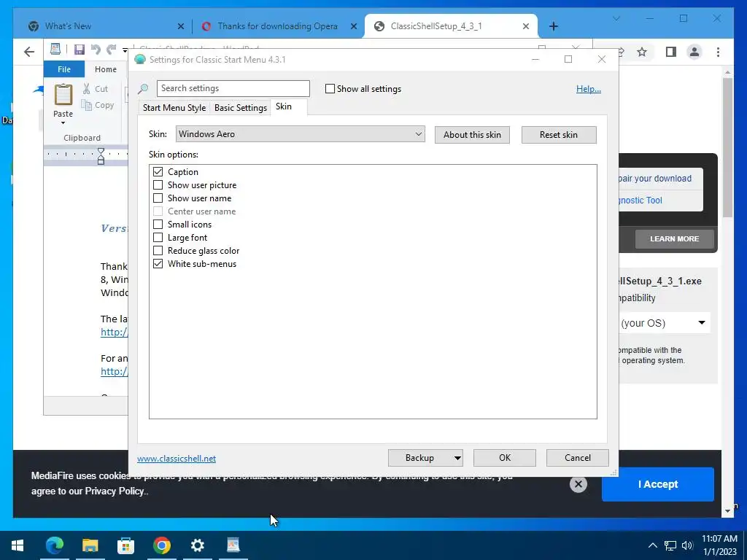Close the What's New tab

coord(181,27)
